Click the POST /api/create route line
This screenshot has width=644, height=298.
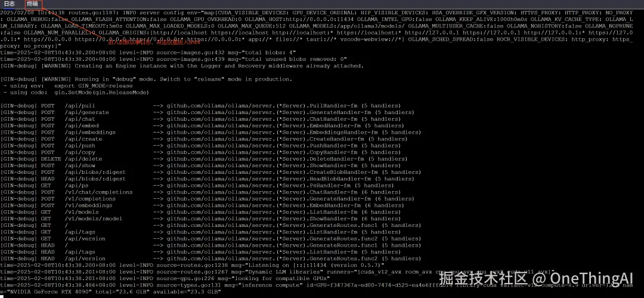coord(204,139)
